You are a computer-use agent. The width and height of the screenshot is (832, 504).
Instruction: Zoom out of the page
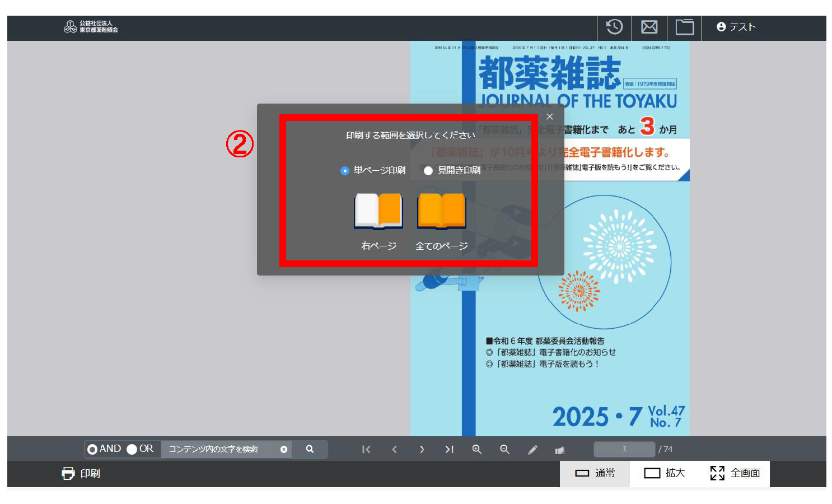click(504, 449)
